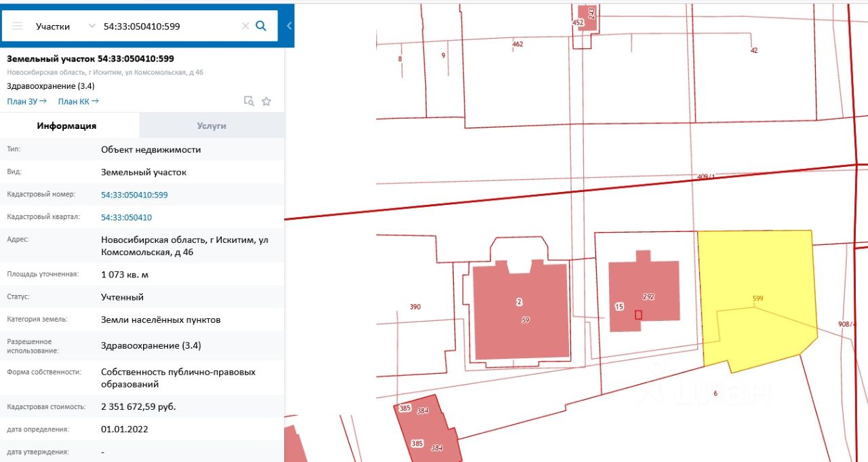868x462 pixels.
Task: Open the hamburger menu in search bar
Action: [18, 26]
